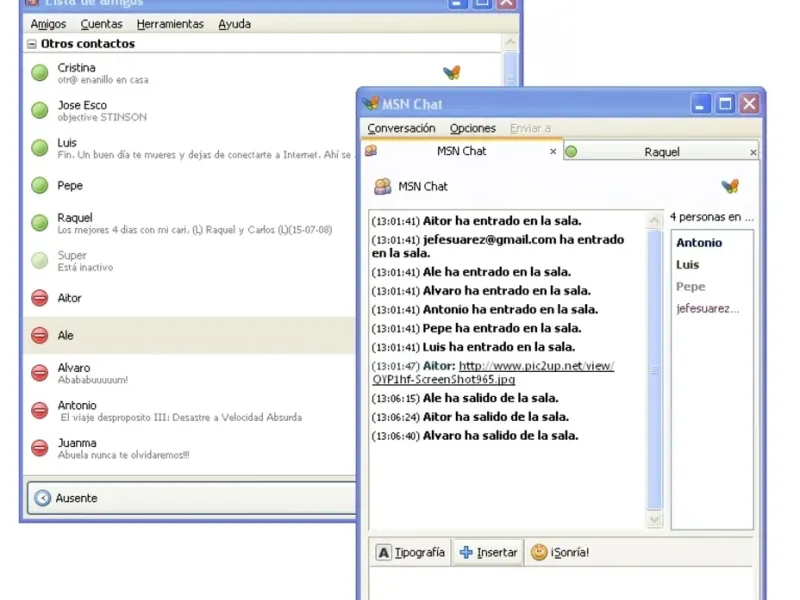The height and width of the screenshot is (600, 800).
Task: Close the MSN Chat conversation tab
Action: [x=553, y=152]
